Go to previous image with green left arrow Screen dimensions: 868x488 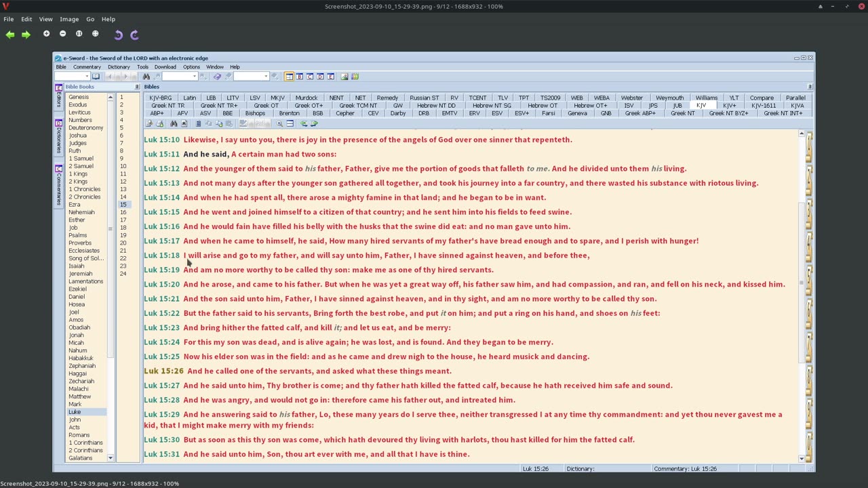coord(10,35)
